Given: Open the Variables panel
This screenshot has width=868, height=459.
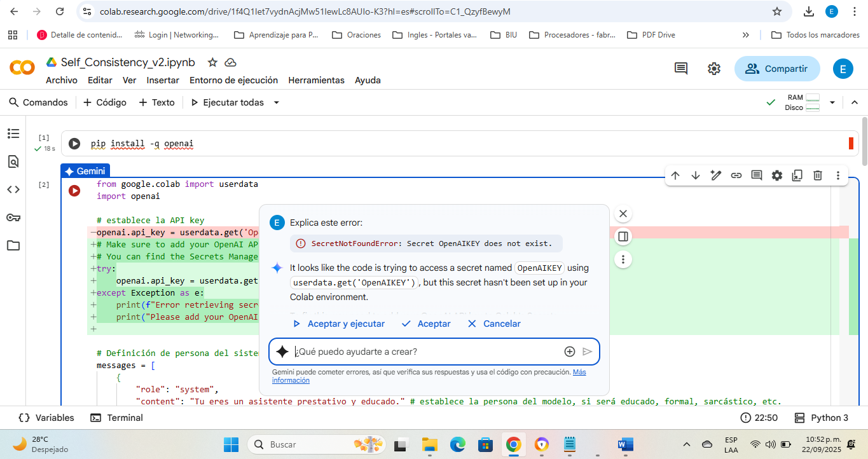Looking at the screenshot, I should tap(46, 418).
